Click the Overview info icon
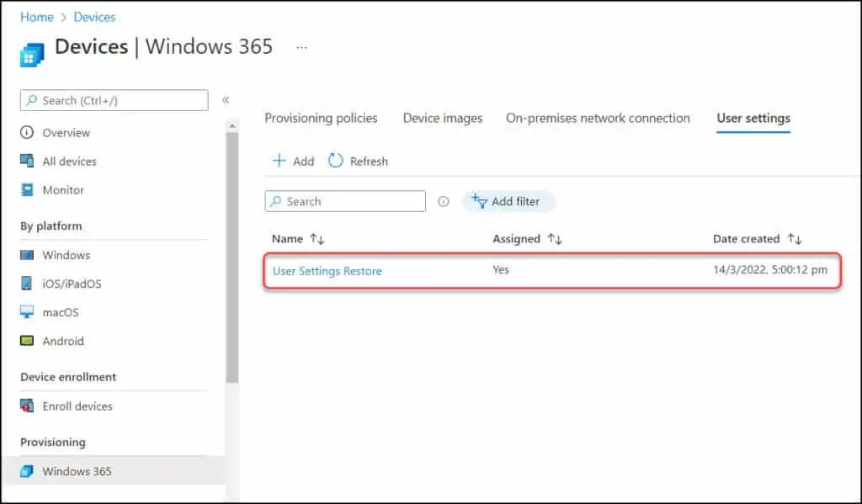Image resolution: width=862 pixels, height=504 pixels. [27, 132]
